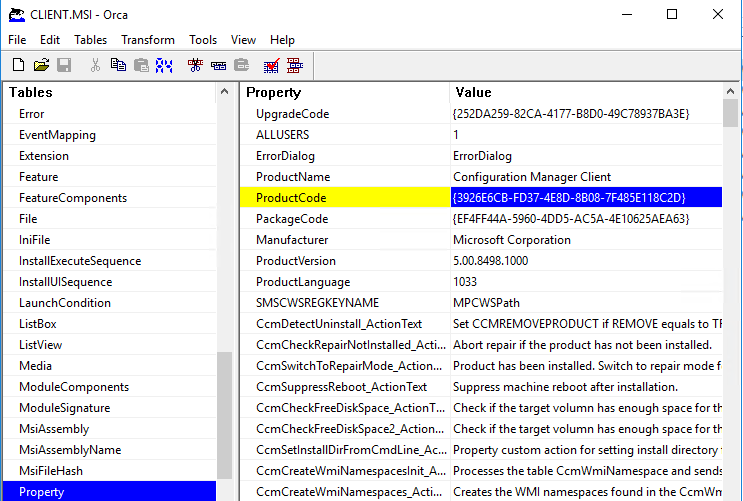Open the Transform menu
This screenshot has height=501, width=743.
(148, 40)
